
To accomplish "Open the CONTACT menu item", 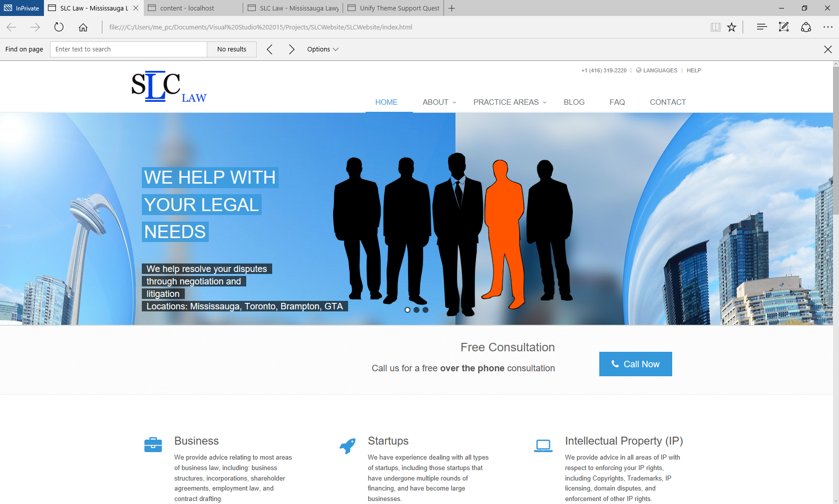I will click(668, 102).
